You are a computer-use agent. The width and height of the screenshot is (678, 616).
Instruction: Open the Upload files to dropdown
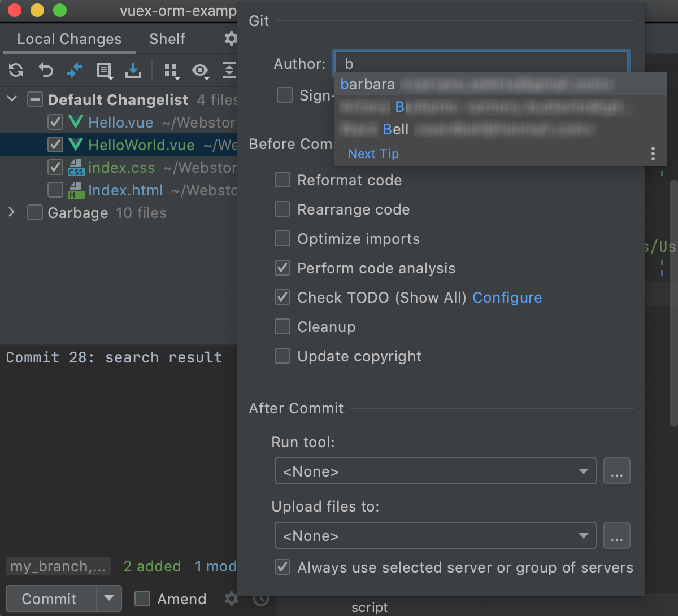coord(435,536)
